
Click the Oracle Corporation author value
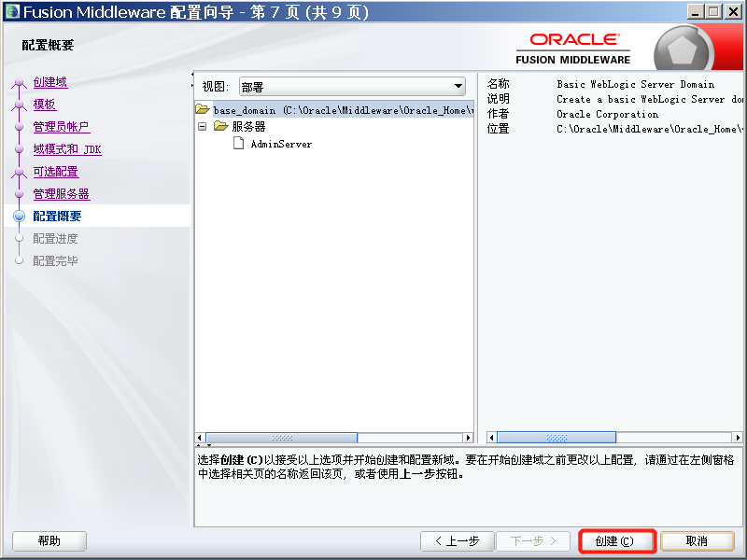[x=608, y=114]
